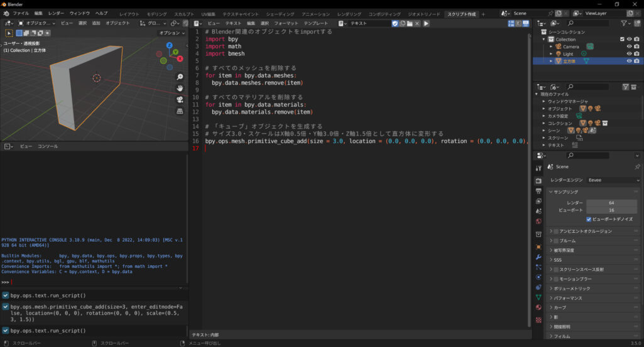Open the Particles properties tab
Screen dimensions: 644x347
pos(538,267)
